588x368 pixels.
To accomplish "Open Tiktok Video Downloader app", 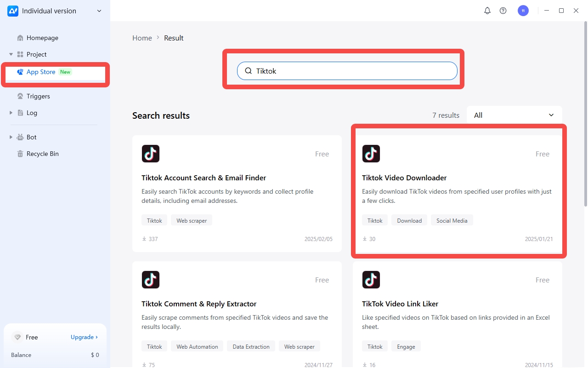I will (x=458, y=194).
